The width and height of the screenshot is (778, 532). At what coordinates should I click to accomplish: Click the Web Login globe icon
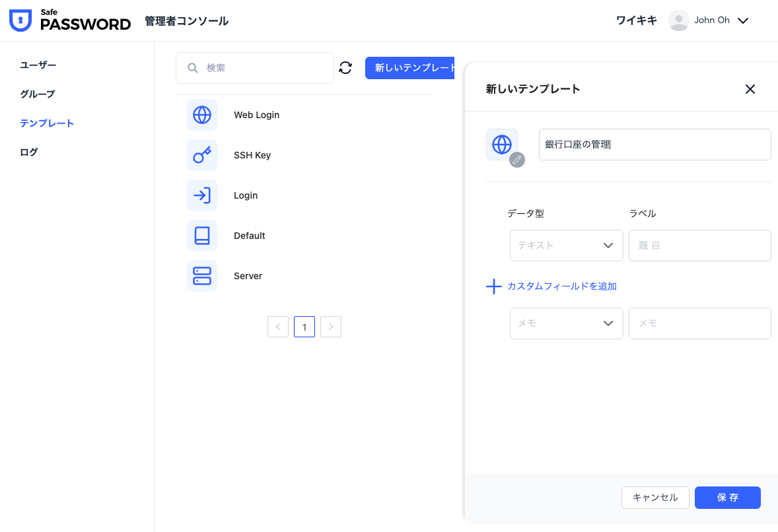point(202,115)
